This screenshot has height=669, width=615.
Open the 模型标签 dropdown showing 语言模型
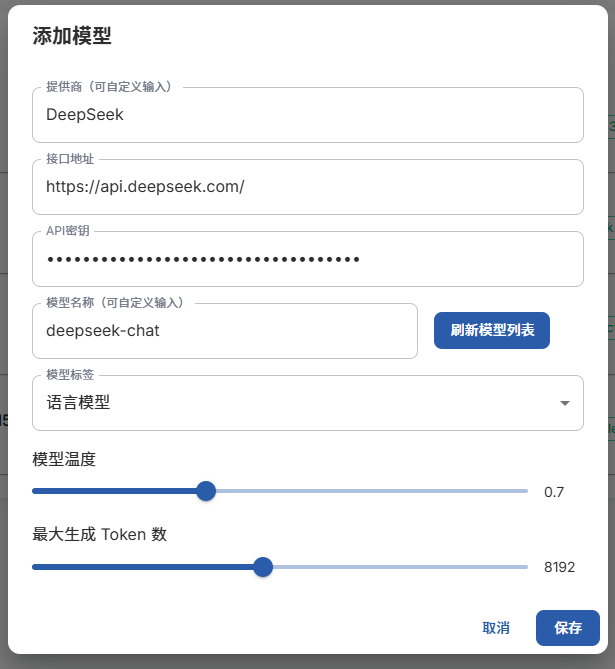pyautogui.click(x=308, y=403)
